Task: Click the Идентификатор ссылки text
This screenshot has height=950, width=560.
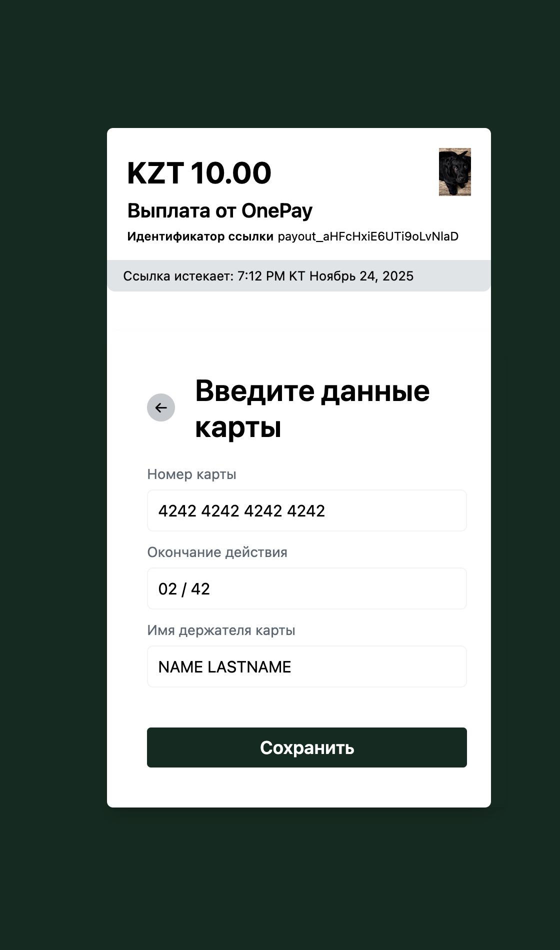Action: [199, 236]
